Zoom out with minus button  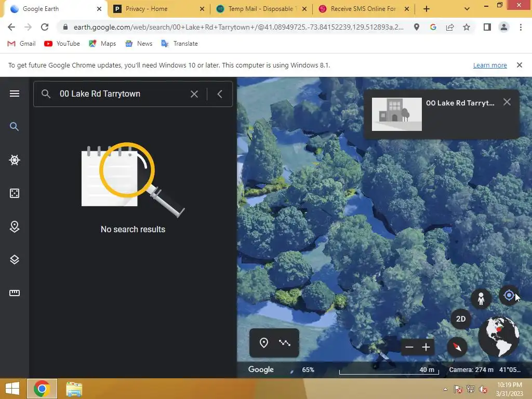pos(409,347)
